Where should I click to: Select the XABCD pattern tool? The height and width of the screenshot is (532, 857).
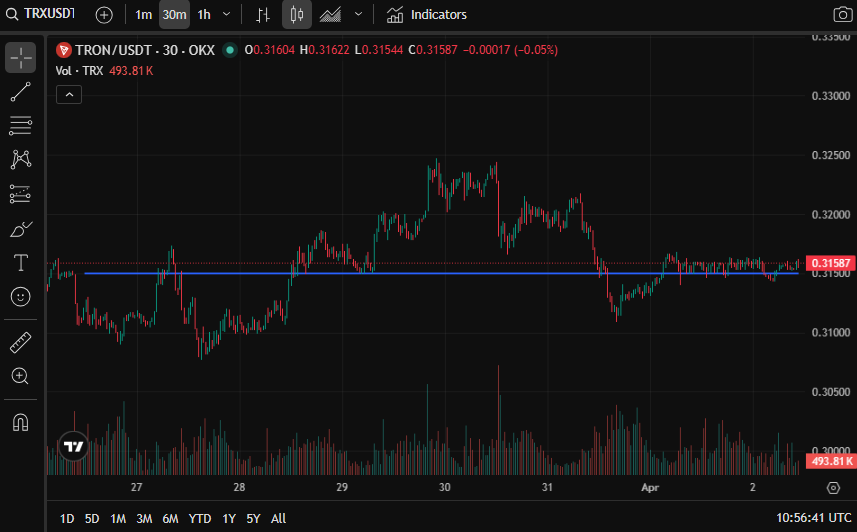21,160
